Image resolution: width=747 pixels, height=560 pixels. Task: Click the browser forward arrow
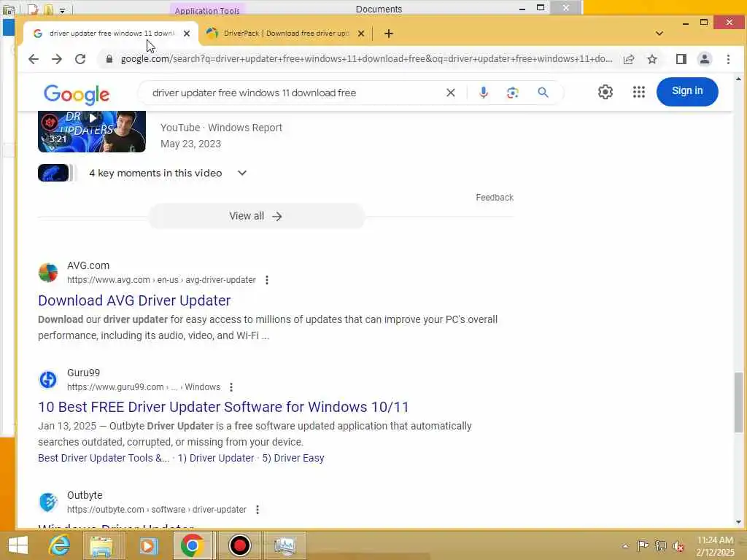(57, 59)
